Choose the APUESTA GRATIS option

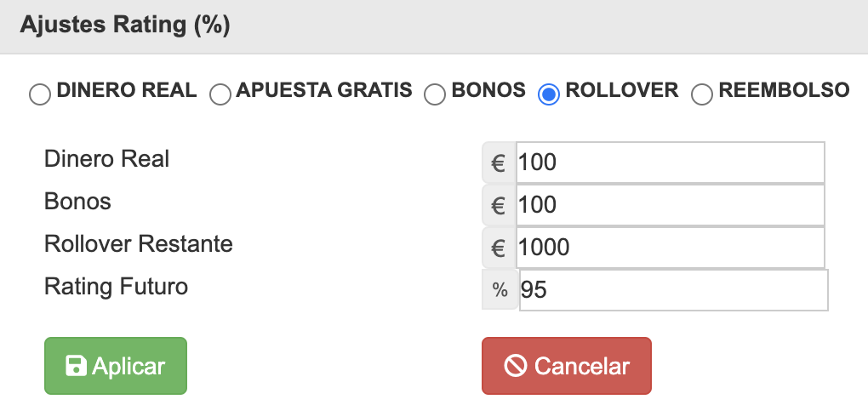pos(220,94)
